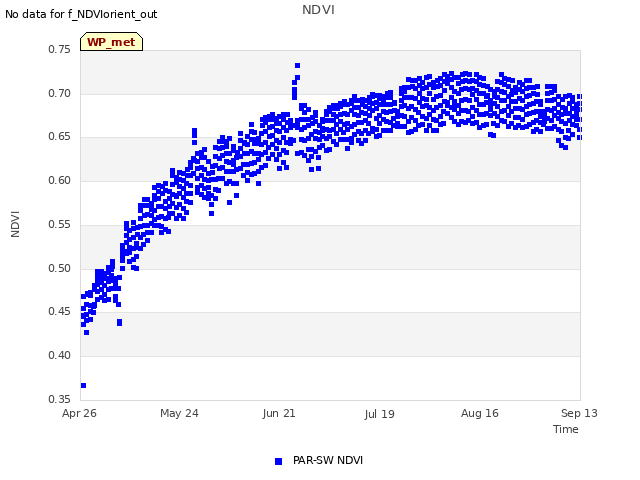Click the 0.45 y-axis tick label
The width and height of the screenshot is (640, 480).
pos(60,311)
